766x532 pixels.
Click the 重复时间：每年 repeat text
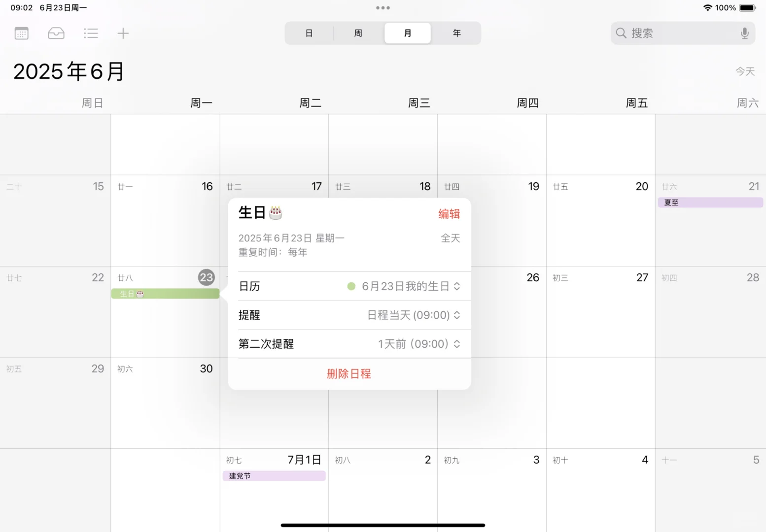point(273,252)
